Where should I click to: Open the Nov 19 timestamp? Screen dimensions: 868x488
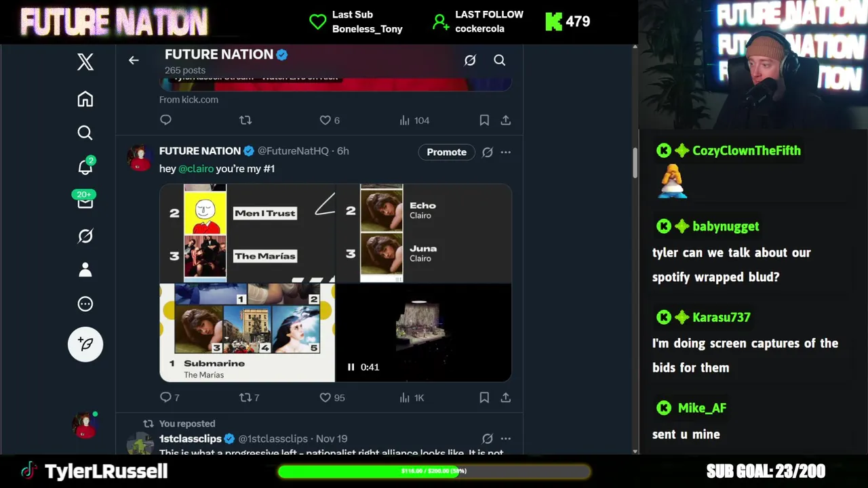click(332, 439)
